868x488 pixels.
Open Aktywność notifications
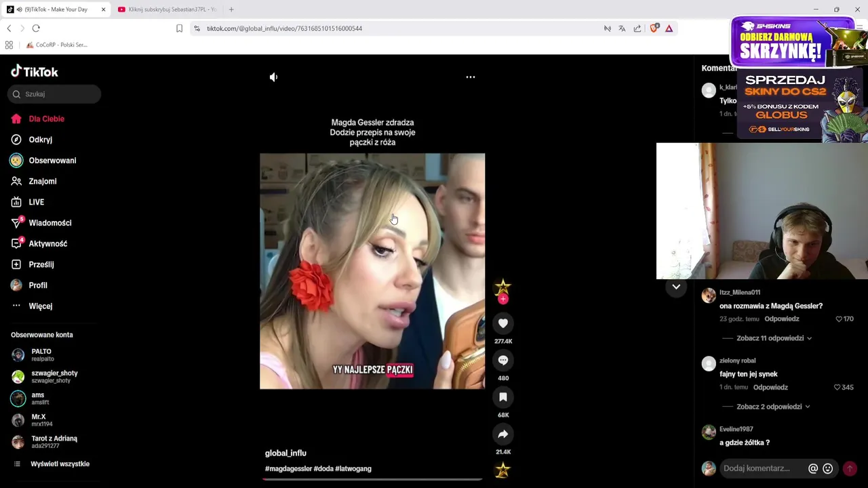[x=47, y=244]
